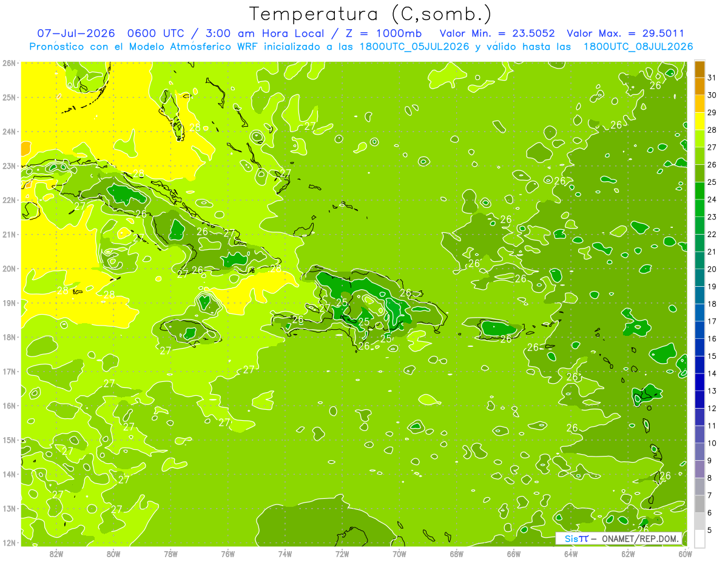Click the legend swatch between 23 and 24
The height and width of the screenshot is (562, 728).
click(699, 208)
